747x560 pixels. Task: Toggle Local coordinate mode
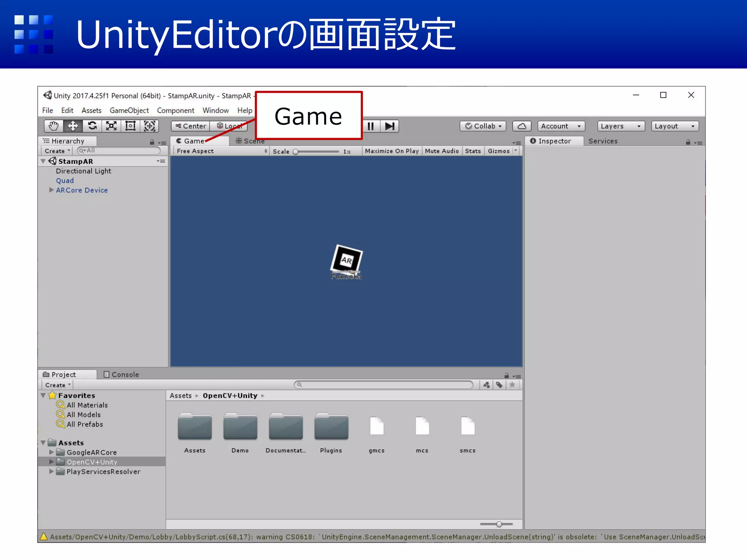click(x=229, y=126)
